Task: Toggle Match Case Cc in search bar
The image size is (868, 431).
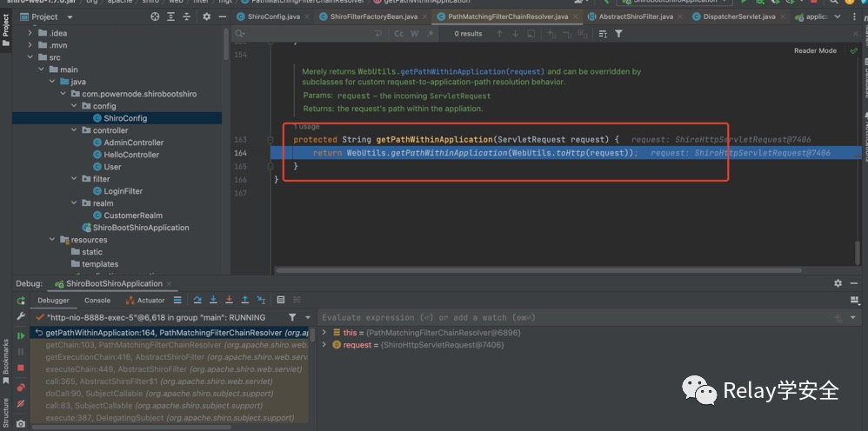Action: (398, 34)
